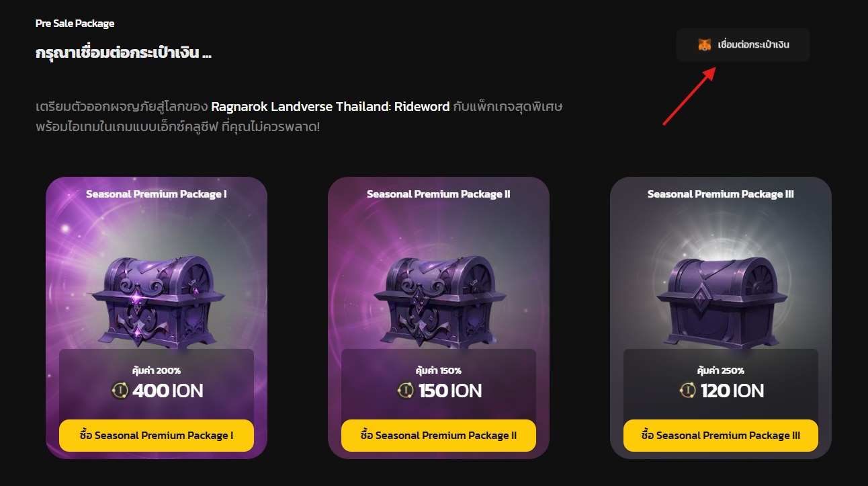Buy Seasonal Premium Package I
This screenshot has height=486, width=868.
pos(157,436)
